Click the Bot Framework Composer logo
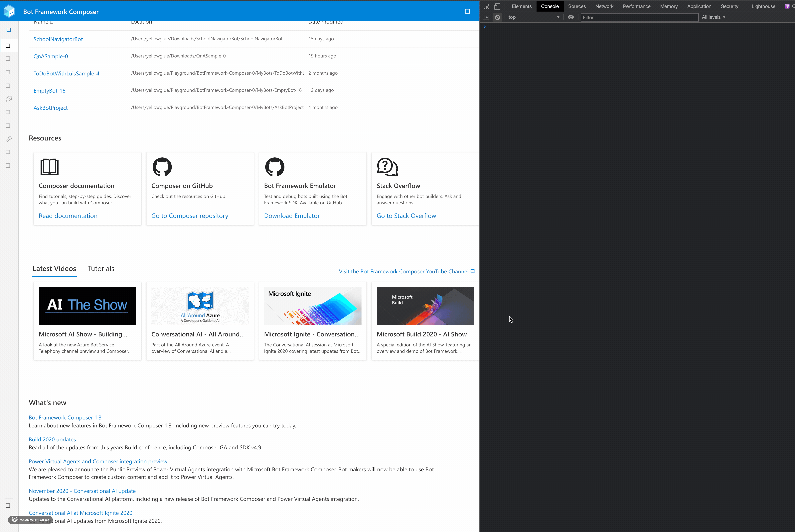Image resolution: width=795 pixels, height=532 pixels. [9, 12]
